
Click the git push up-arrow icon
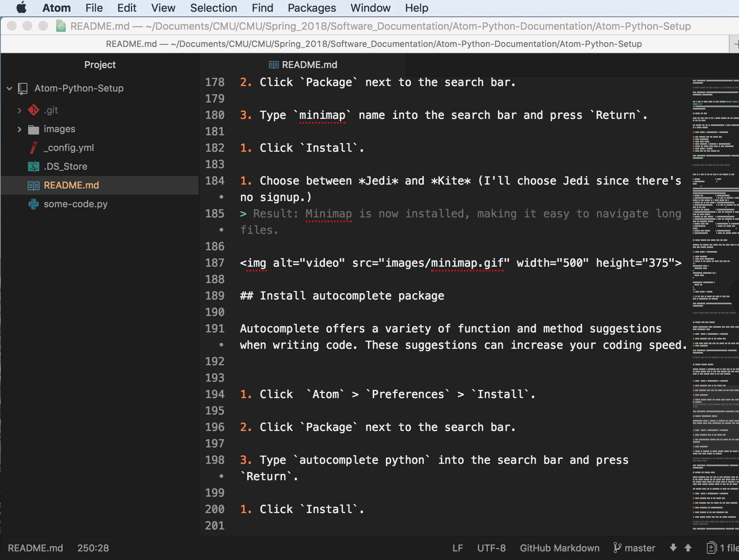(x=688, y=547)
